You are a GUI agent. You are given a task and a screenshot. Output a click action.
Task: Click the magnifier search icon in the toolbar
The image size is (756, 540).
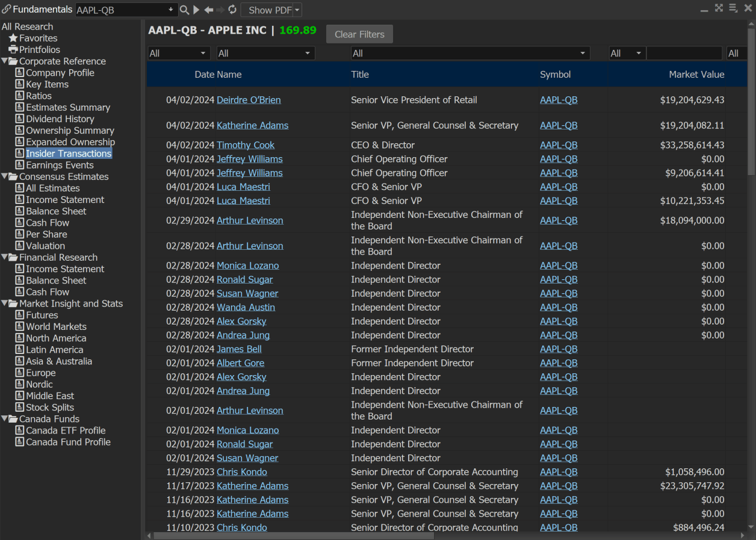(184, 10)
